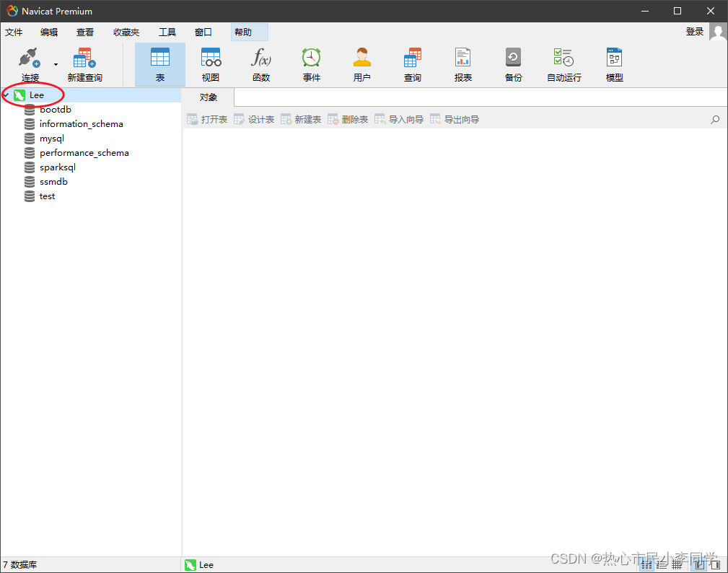Select the ssmdb database
This screenshot has height=573, width=728.
[x=53, y=182]
